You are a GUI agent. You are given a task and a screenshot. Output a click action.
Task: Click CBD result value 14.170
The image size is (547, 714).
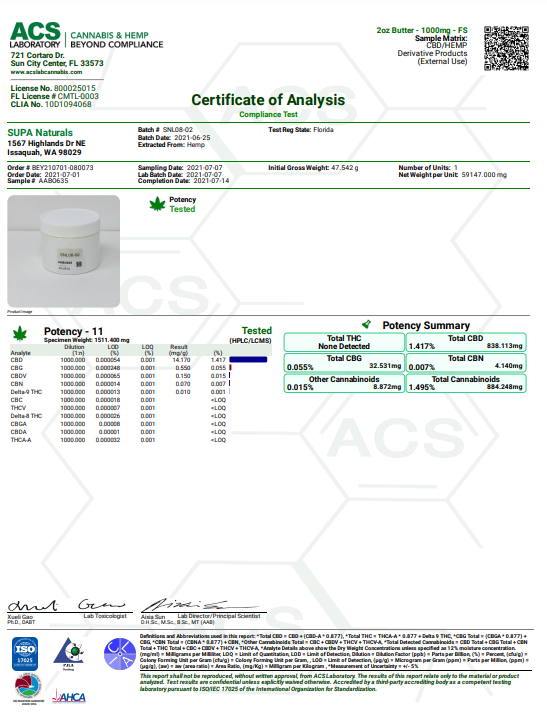pos(181,360)
